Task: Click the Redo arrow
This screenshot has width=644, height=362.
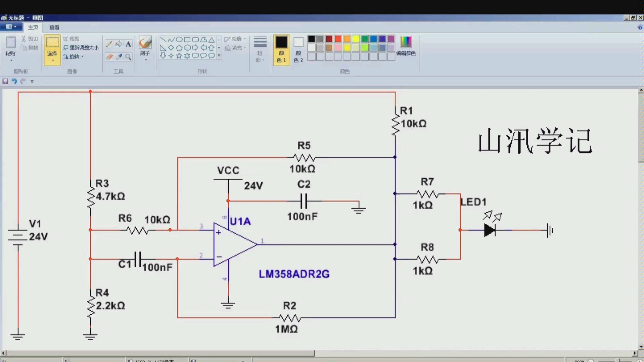Action: point(23,81)
